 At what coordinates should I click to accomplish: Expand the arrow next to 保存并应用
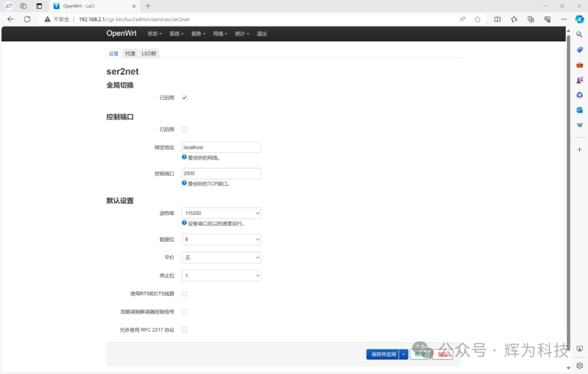[x=403, y=354]
